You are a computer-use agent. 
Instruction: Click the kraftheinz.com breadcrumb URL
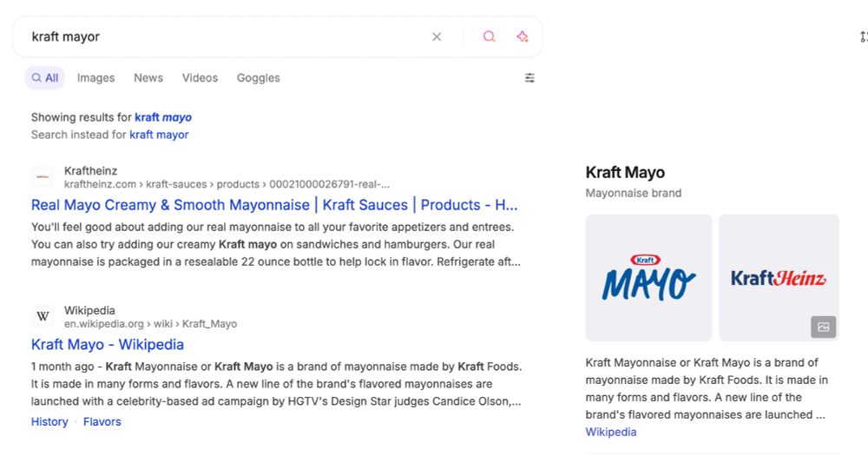click(x=227, y=184)
